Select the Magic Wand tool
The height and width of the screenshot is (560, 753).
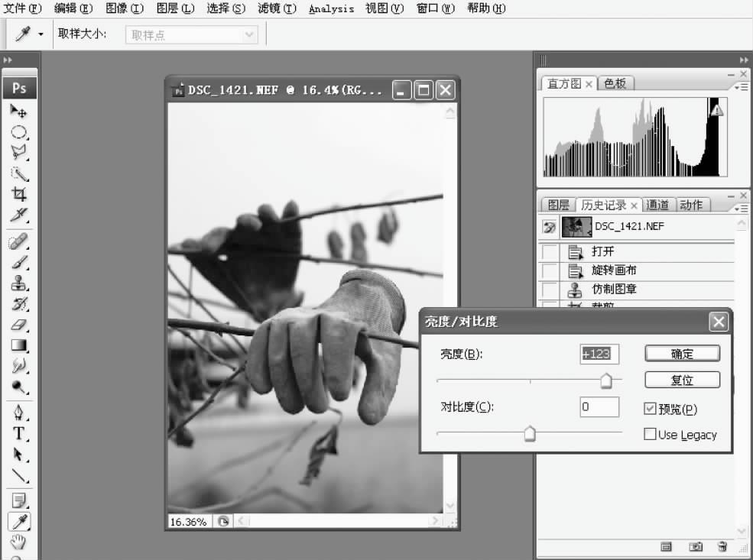tap(18, 173)
